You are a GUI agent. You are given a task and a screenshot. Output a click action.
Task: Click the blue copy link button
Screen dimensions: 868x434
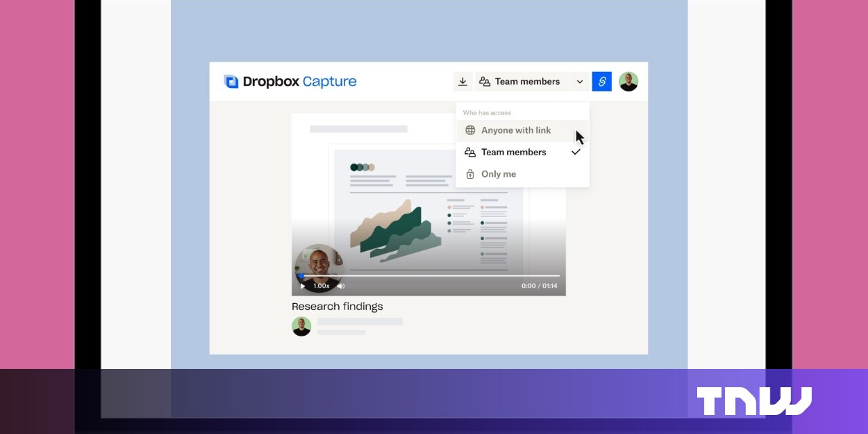(601, 81)
